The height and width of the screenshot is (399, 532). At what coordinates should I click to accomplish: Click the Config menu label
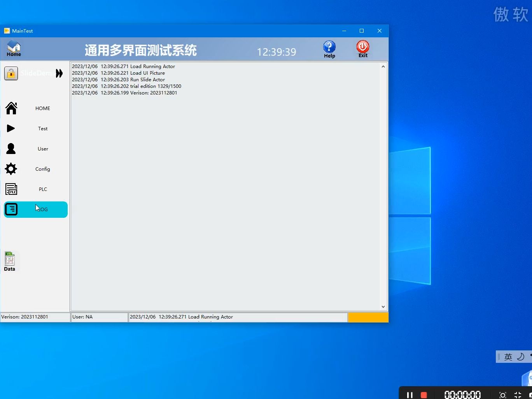[x=43, y=169]
